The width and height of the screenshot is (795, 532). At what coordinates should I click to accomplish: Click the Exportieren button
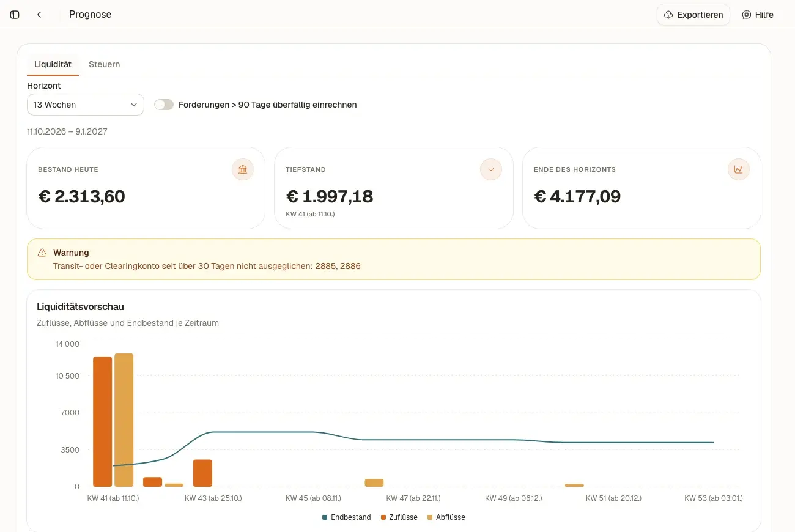pos(693,15)
